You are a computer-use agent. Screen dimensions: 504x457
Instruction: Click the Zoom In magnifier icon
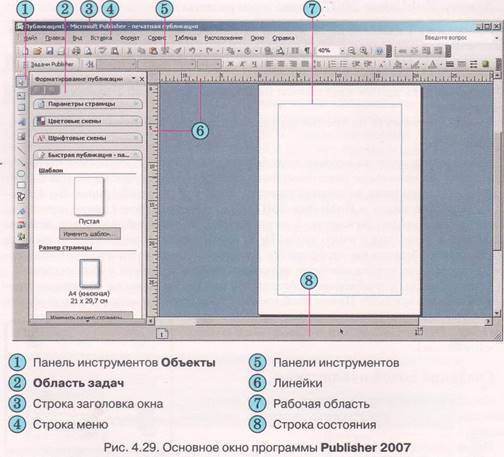364,51
